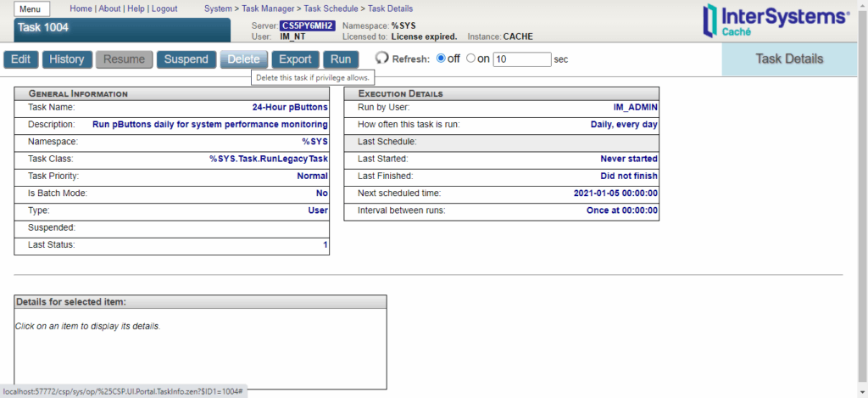Go to Task Schedule breadcrumb
This screenshot has height=398, width=868.
pyautogui.click(x=331, y=8)
